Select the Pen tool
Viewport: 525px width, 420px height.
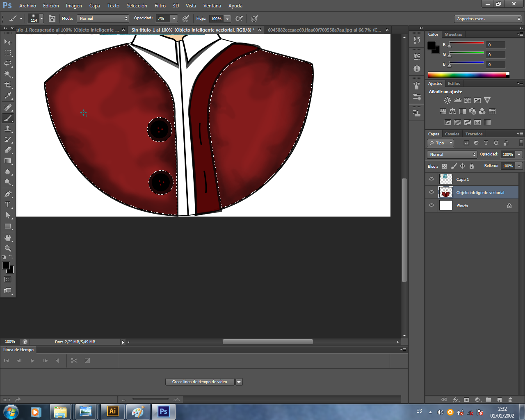click(x=8, y=194)
